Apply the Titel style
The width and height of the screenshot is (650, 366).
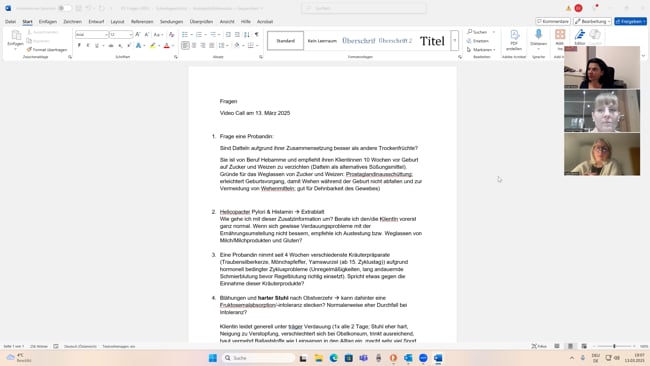(x=432, y=41)
